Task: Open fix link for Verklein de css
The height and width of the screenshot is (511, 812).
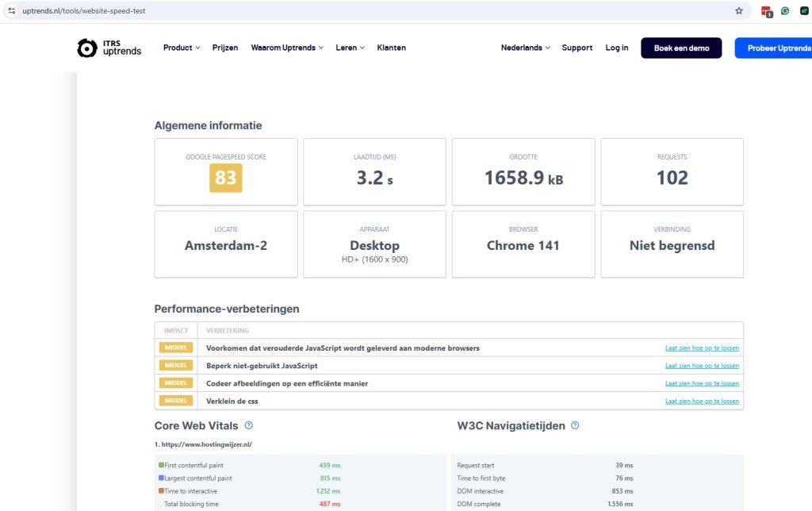Action: (702, 401)
